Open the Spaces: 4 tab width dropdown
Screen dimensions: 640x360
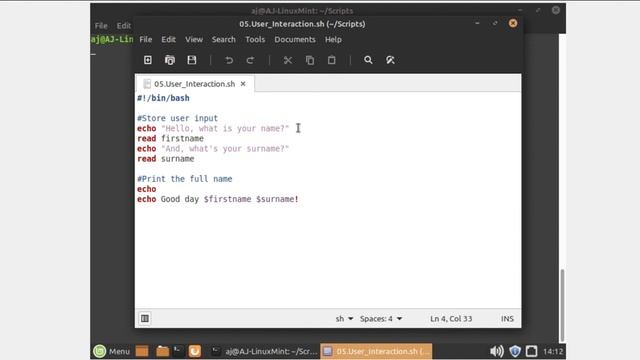381,318
